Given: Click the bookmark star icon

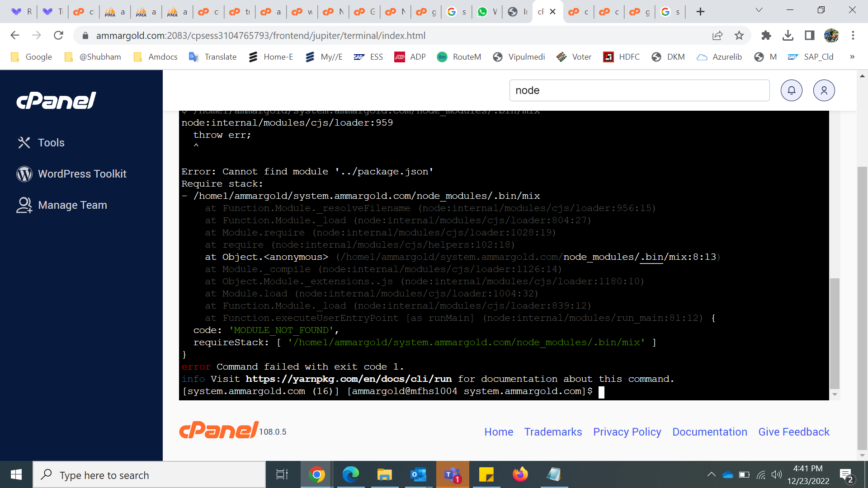Looking at the screenshot, I should [739, 35].
